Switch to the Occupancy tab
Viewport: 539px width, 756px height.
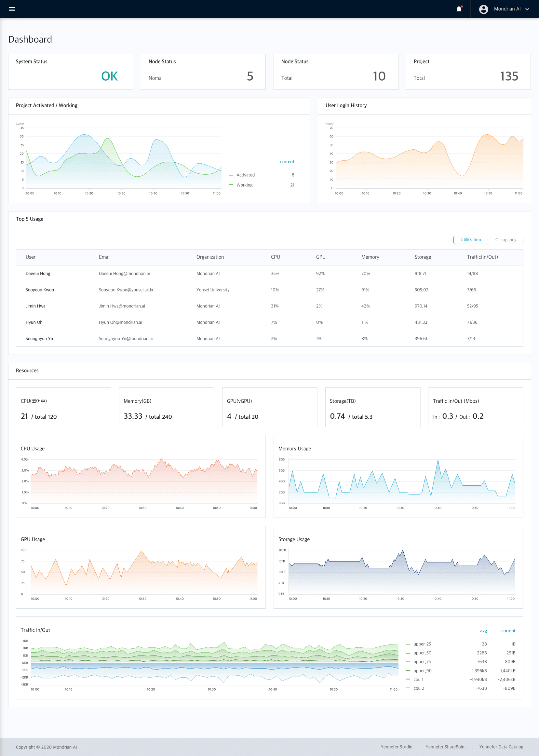coord(506,240)
